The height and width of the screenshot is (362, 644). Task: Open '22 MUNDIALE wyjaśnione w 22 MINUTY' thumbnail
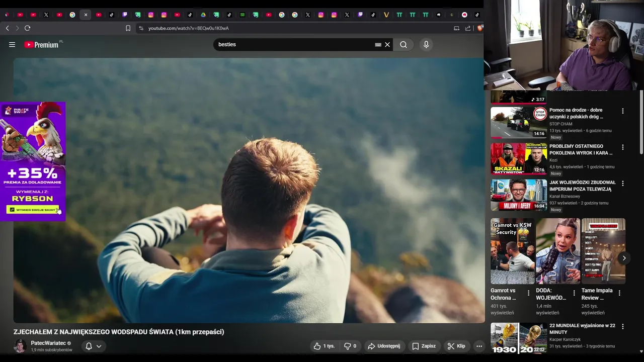519,338
